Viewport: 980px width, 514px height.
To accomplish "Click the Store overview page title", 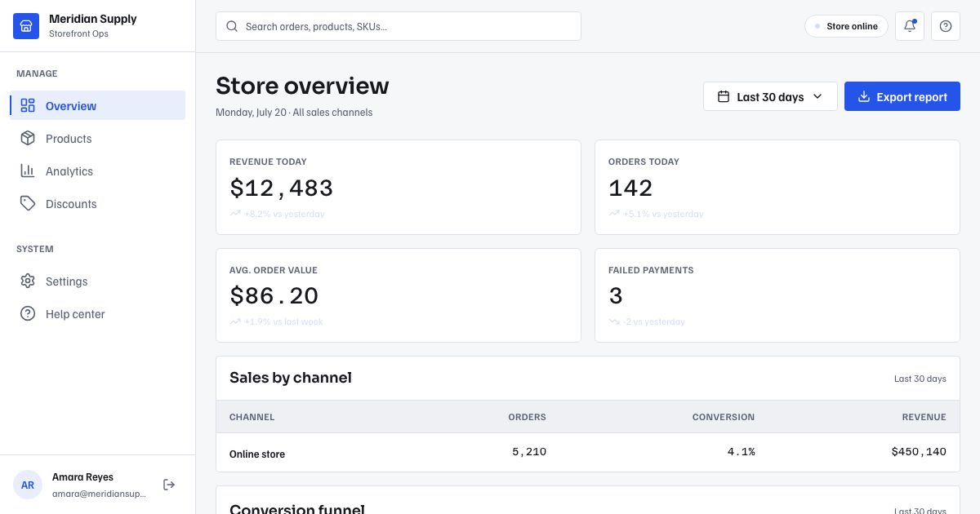I will click(x=302, y=86).
